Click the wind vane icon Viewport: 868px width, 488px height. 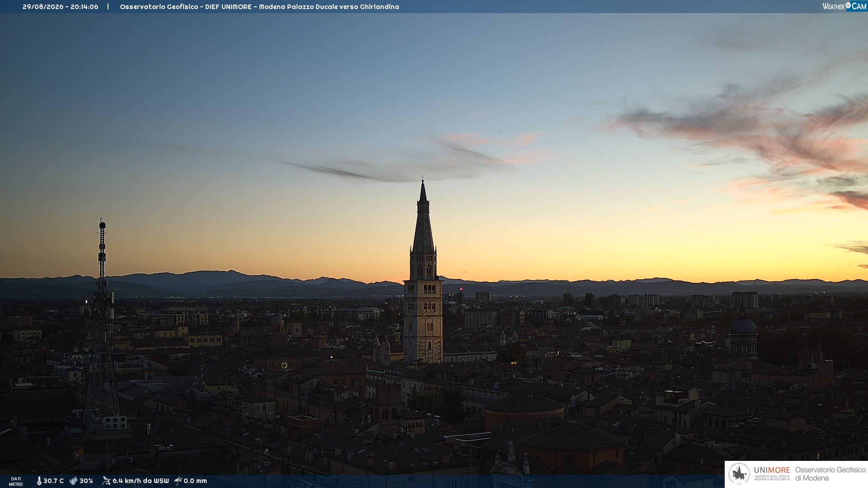click(x=106, y=481)
